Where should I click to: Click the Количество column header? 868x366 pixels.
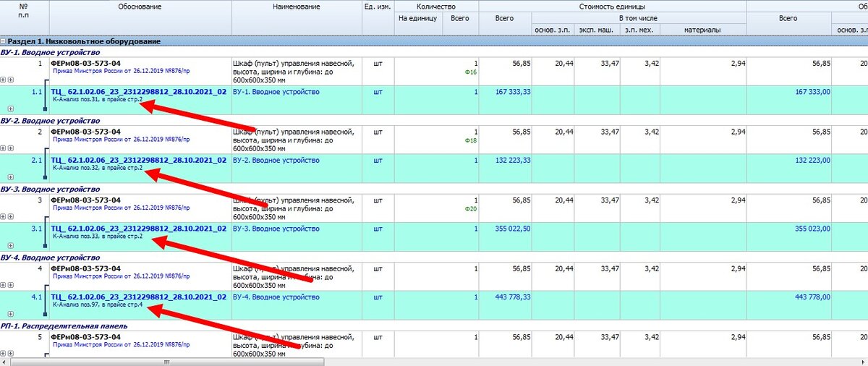[437, 7]
